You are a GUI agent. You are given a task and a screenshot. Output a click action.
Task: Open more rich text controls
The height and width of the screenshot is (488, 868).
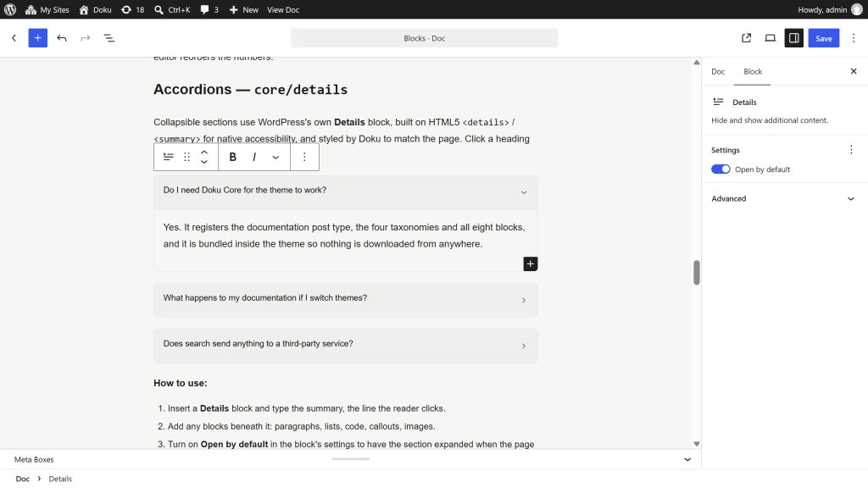(x=275, y=157)
